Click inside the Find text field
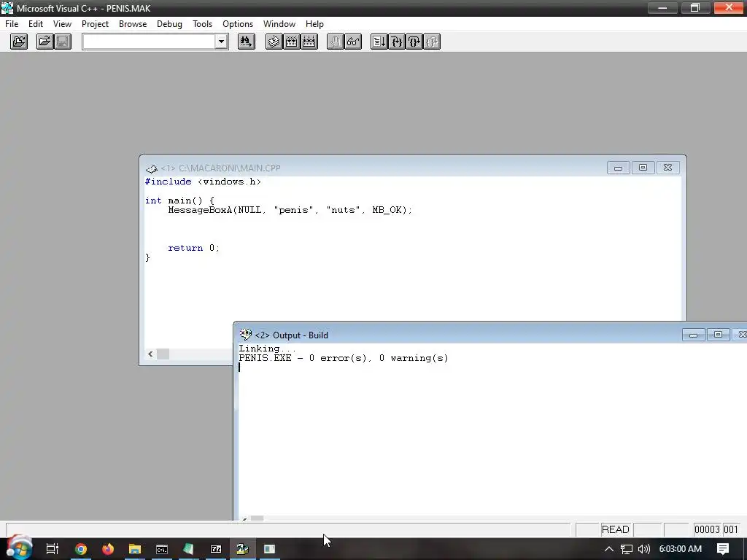Image resolution: width=747 pixels, height=560 pixels. (x=149, y=42)
